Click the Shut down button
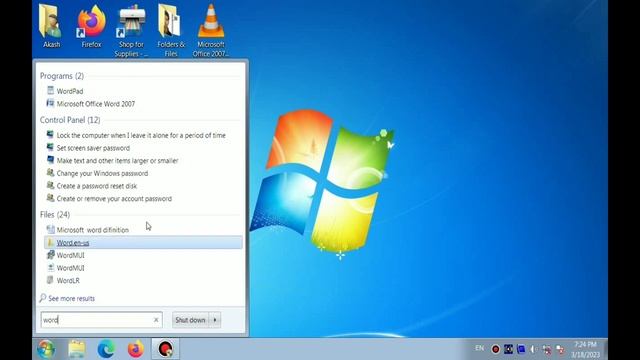Screen dimensions: 640x360 (x=190, y=320)
